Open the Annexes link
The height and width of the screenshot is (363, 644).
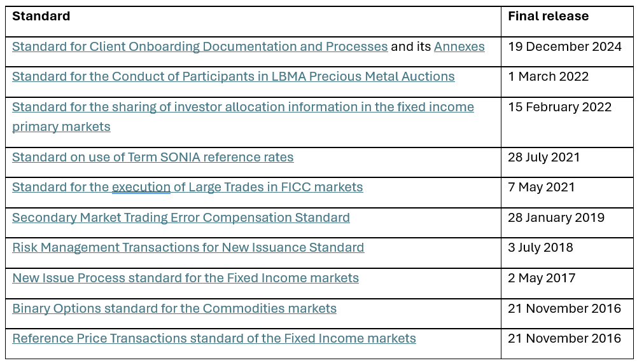click(459, 47)
